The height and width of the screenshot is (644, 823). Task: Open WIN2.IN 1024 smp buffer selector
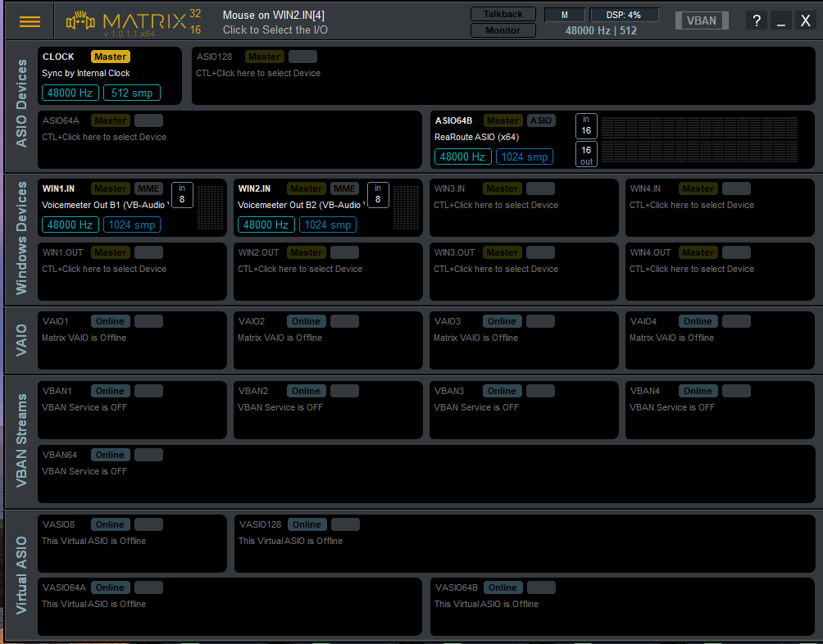pyautogui.click(x=328, y=225)
